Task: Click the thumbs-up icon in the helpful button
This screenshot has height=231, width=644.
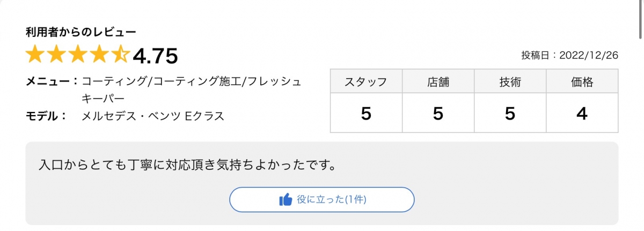Action: (286, 200)
